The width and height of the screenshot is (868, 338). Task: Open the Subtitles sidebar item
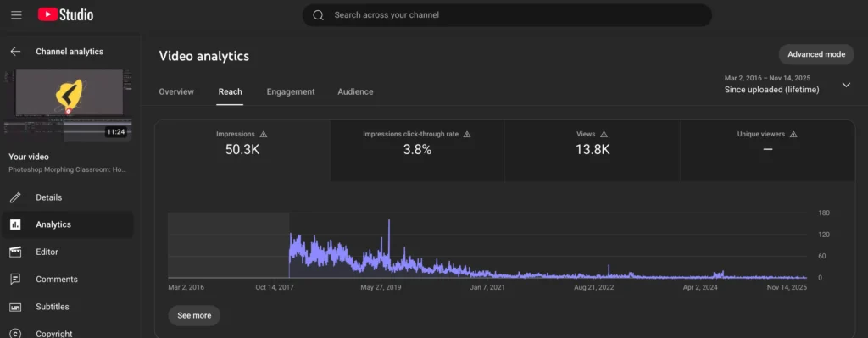68,307
